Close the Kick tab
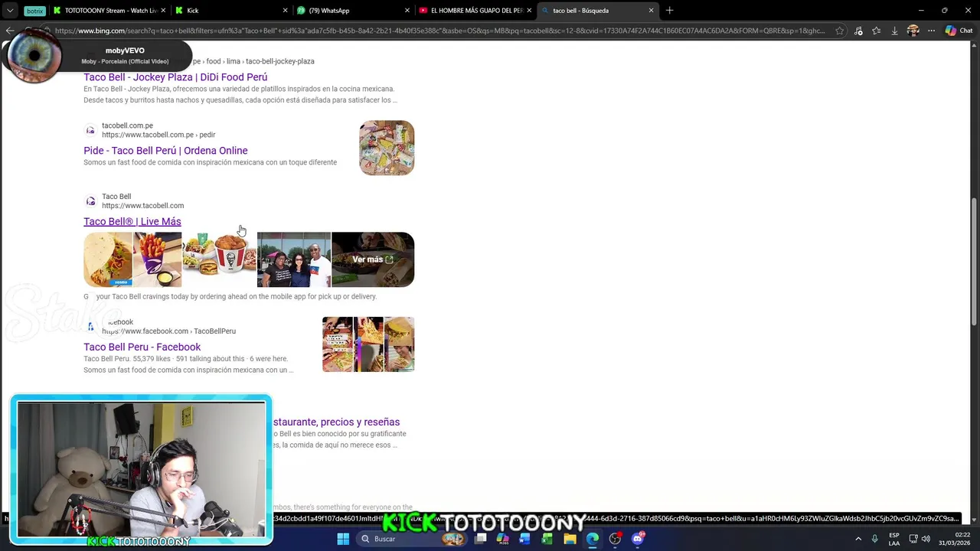980x551 pixels. click(x=286, y=10)
